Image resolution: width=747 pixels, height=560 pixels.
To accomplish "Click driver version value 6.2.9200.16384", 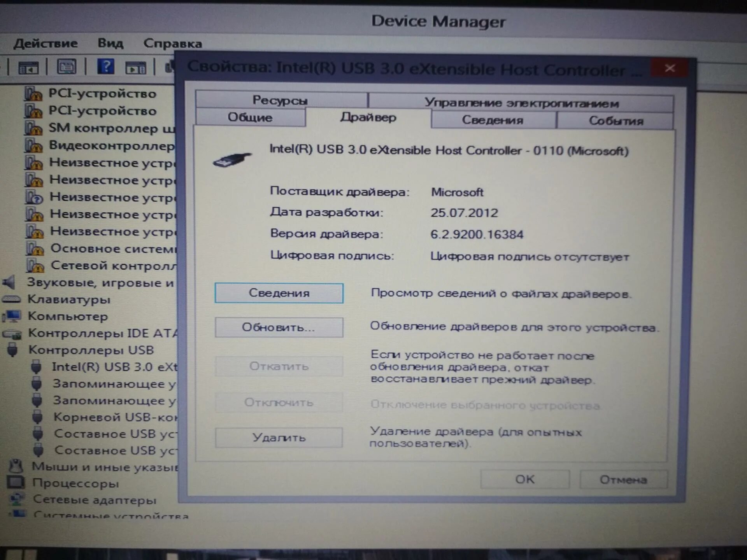I will [477, 234].
